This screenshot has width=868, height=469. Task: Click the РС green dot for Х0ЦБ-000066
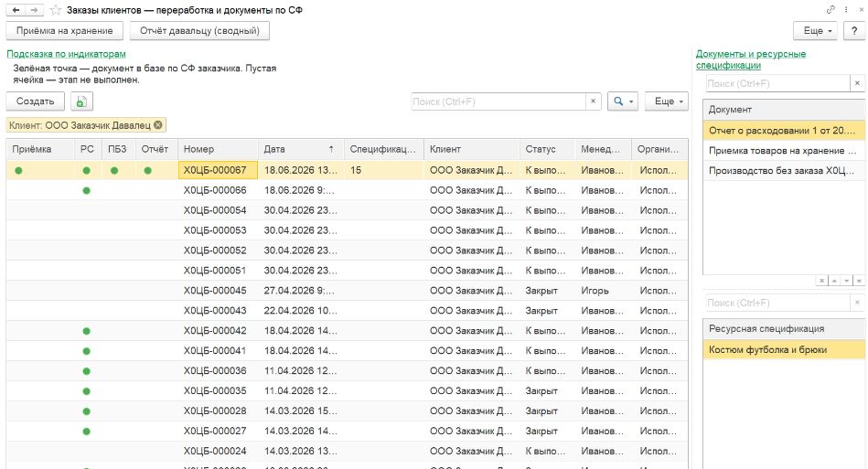click(x=86, y=190)
